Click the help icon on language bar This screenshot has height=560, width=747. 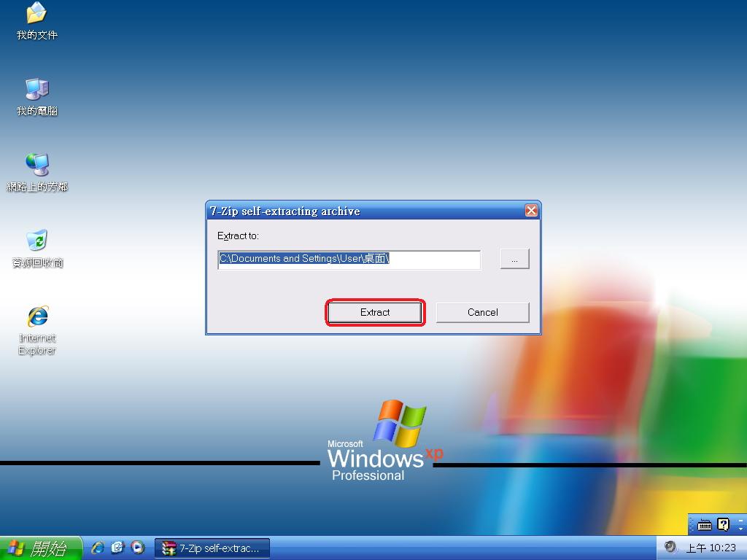(x=723, y=524)
